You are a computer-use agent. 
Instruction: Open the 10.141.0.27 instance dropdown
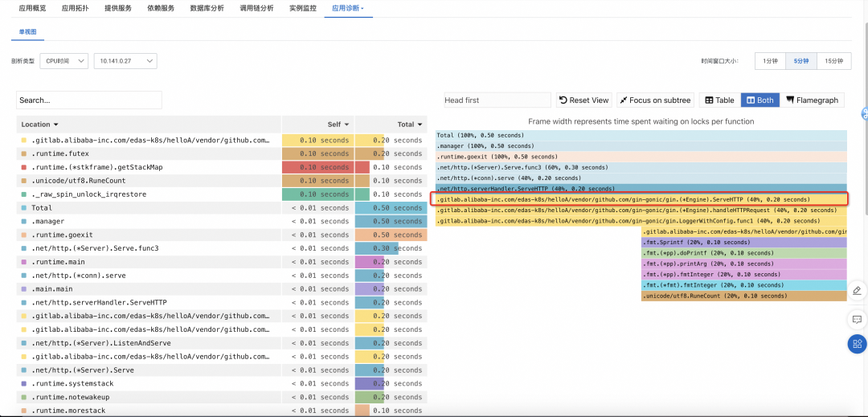click(x=125, y=61)
